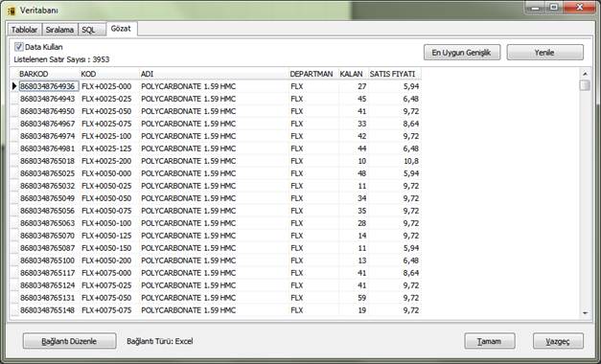Click the KALAN value 34
The width and height of the screenshot is (601, 364).
click(354, 198)
